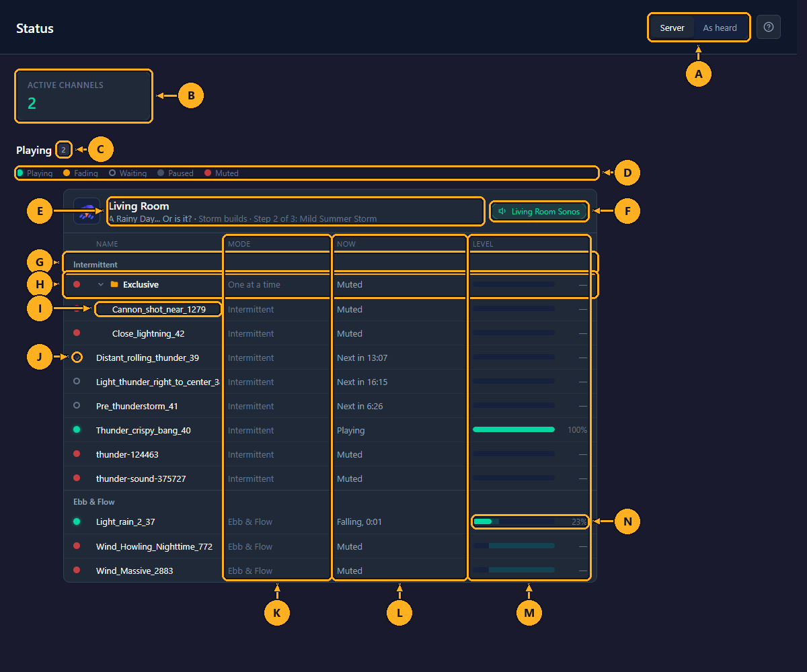The width and height of the screenshot is (807, 672).
Task: Click the 100% level value
Action: click(577, 430)
